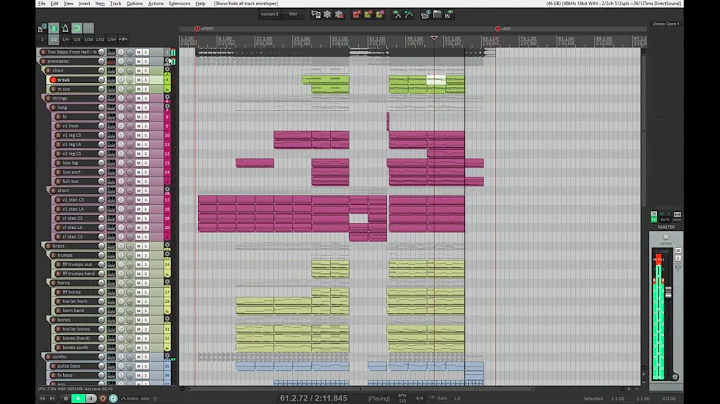The height and width of the screenshot is (404, 720).
Task: Click the master volume fader handle
Action: pyautogui.click(x=668, y=292)
